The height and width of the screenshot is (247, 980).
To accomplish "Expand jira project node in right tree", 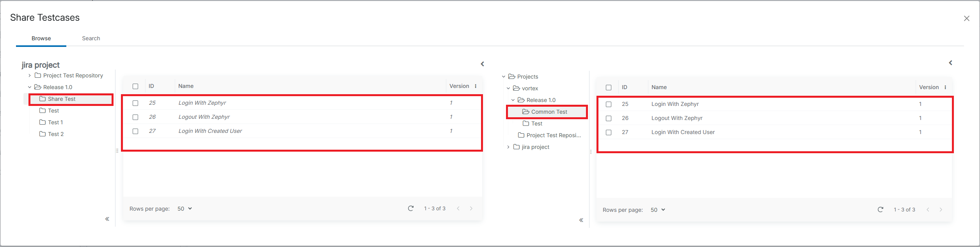I will (508, 147).
